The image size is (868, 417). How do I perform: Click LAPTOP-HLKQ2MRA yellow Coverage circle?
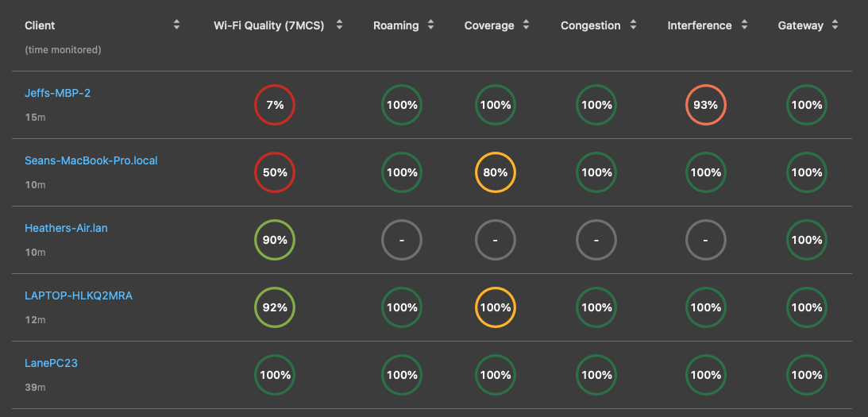click(x=495, y=307)
